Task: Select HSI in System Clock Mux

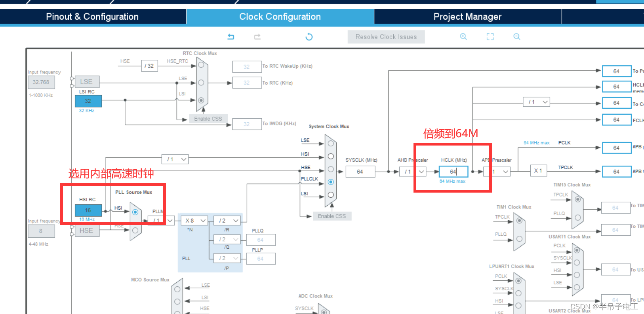Action: tap(331, 156)
